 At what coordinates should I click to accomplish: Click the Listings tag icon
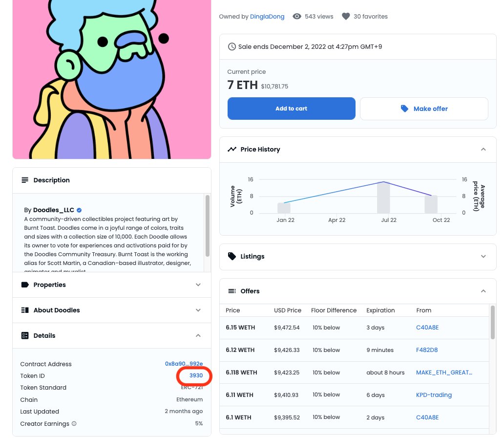coord(232,256)
